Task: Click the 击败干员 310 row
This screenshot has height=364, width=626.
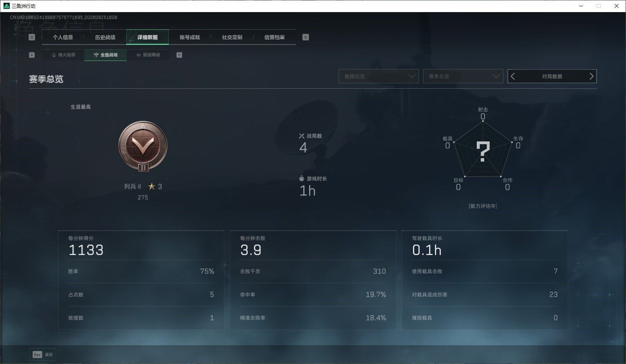Action: tap(313, 271)
